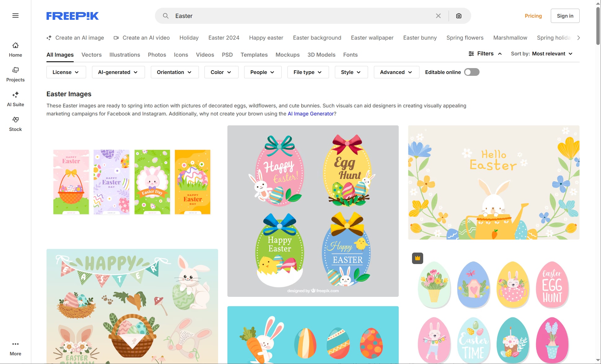Clear the search with X icon
The image size is (601, 364).
pyautogui.click(x=438, y=16)
